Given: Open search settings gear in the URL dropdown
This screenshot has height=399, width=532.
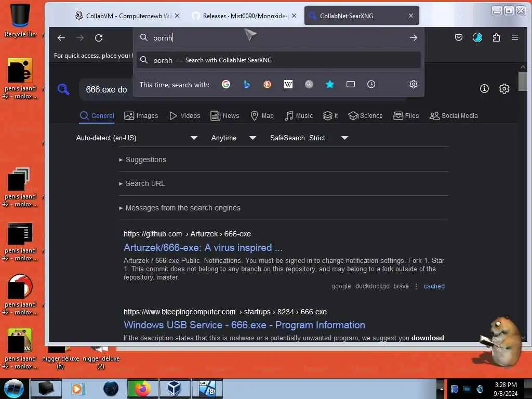Looking at the screenshot, I should (413, 84).
